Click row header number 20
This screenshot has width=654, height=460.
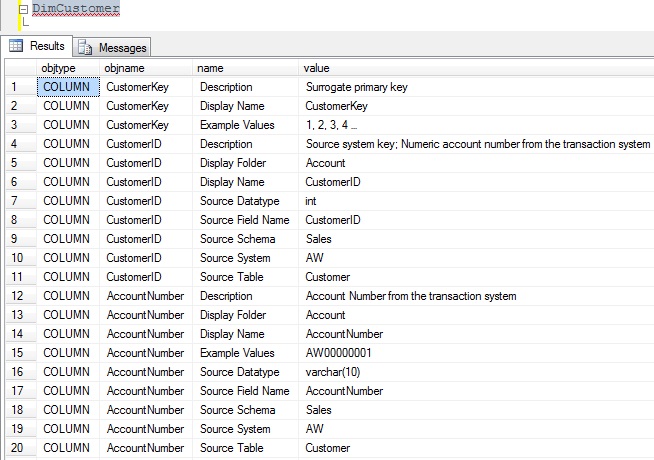click(x=18, y=448)
